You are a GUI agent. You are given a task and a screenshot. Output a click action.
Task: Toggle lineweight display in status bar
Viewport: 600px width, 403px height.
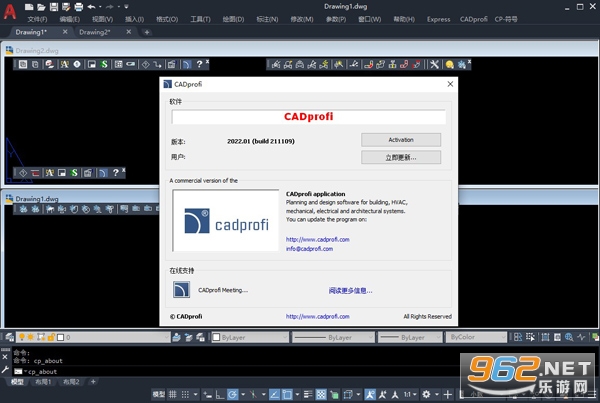click(x=308, y=394)
